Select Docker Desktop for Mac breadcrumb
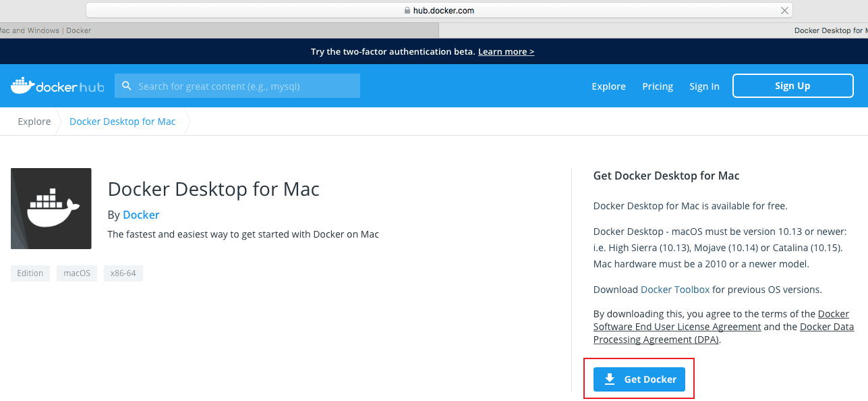Screen dimensions: 868x401 (122, 122)
